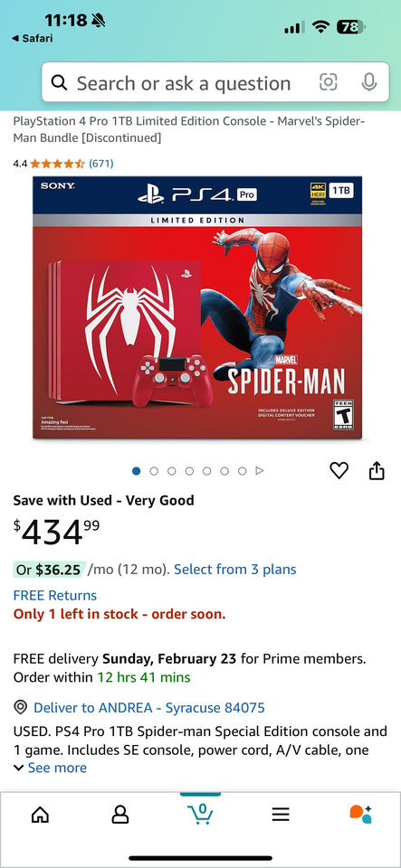Open the Rufus AI assistant icon
The width and height of the screenshot is (401, 868).
pyautogui.click(x=360, y=814)
